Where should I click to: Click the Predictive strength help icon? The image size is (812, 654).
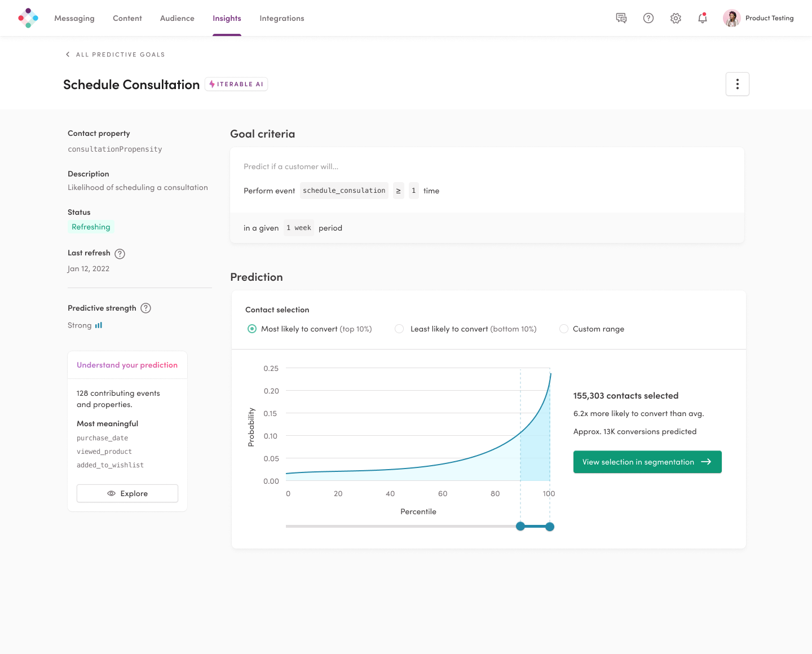[145, 308]
